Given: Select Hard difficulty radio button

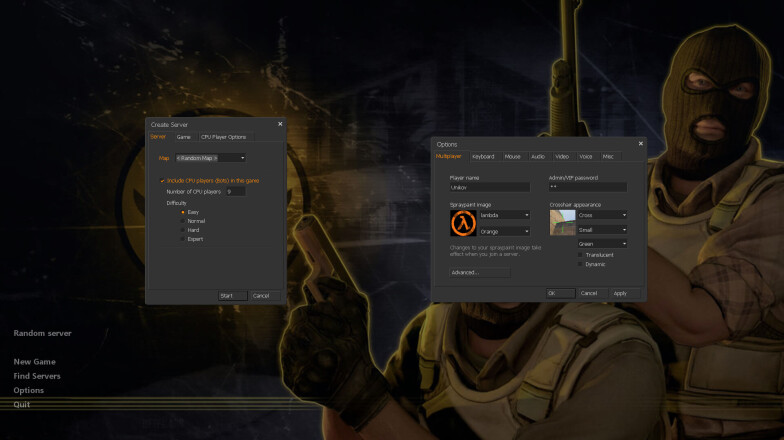Looking at the screenshot, I should 182,230.
